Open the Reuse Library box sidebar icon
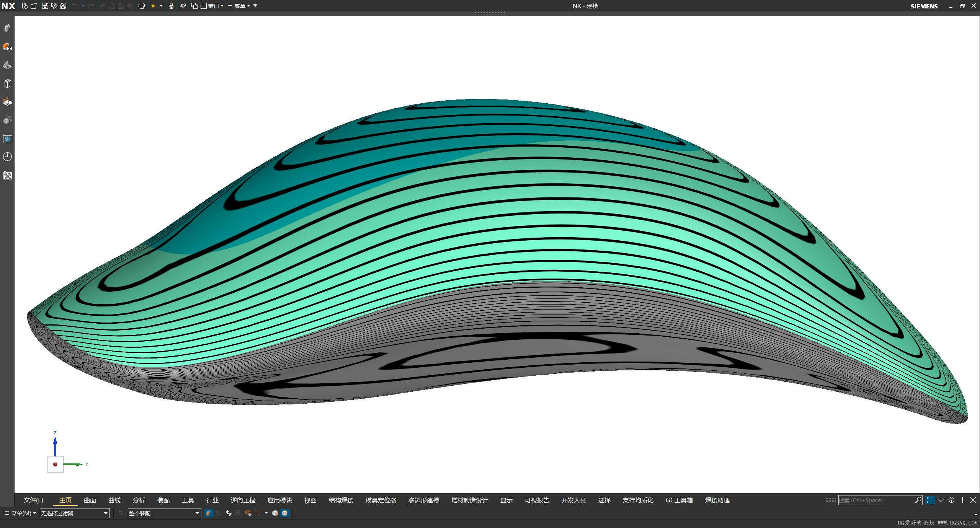The height and width of the screenshot is (528, 980). click(x=8, y=83)
